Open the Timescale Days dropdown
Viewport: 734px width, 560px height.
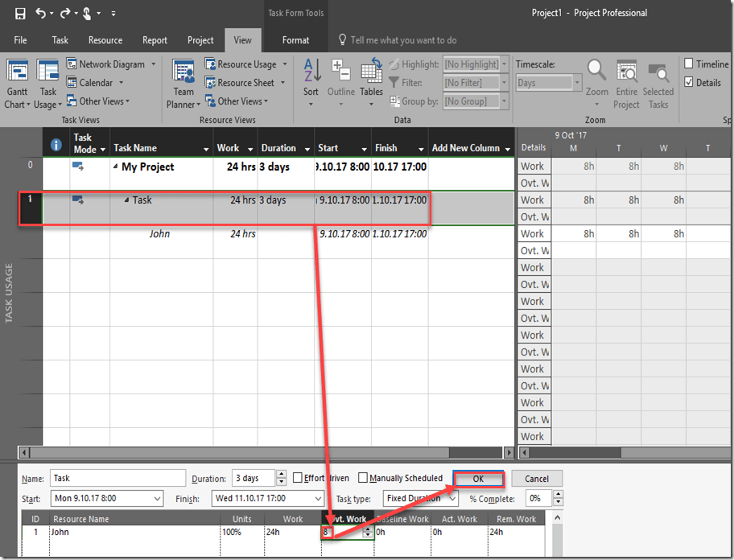click(549, 82)
